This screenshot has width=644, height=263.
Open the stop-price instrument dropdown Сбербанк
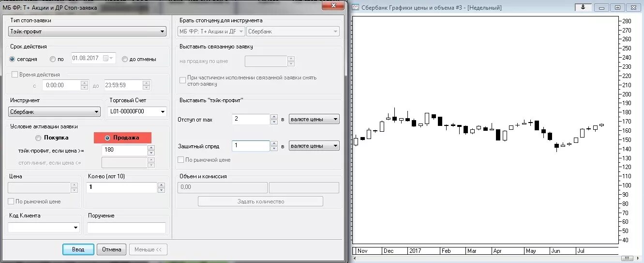(x=293, y=31)
